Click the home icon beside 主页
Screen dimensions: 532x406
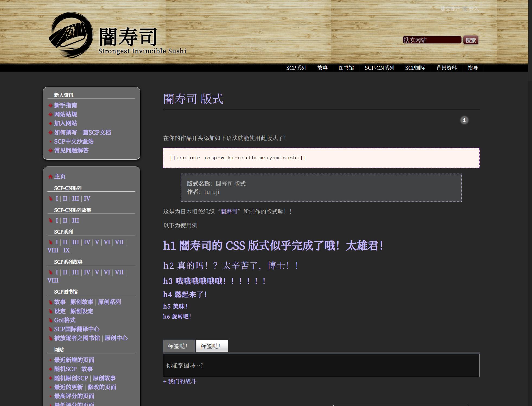[x=50, y=177]
